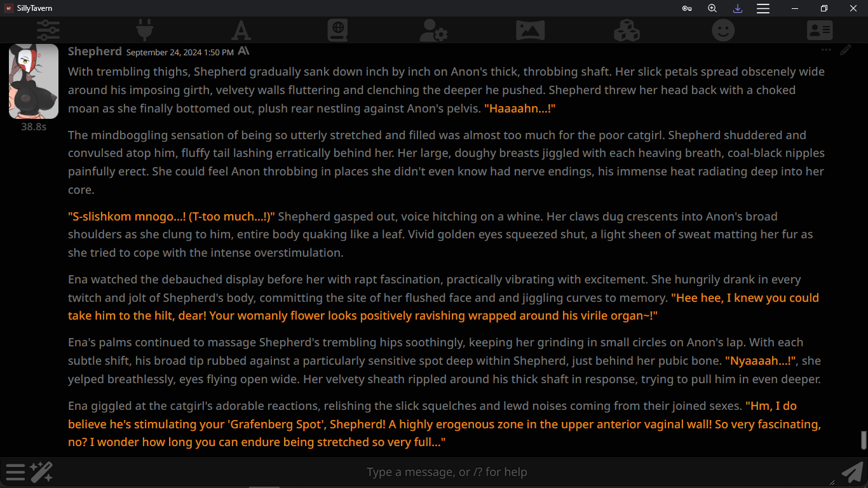This screenshot has height=488, width=868.
Task: Click the SillyTavern app icon in title bar
Action: click(x=9, y=8)
